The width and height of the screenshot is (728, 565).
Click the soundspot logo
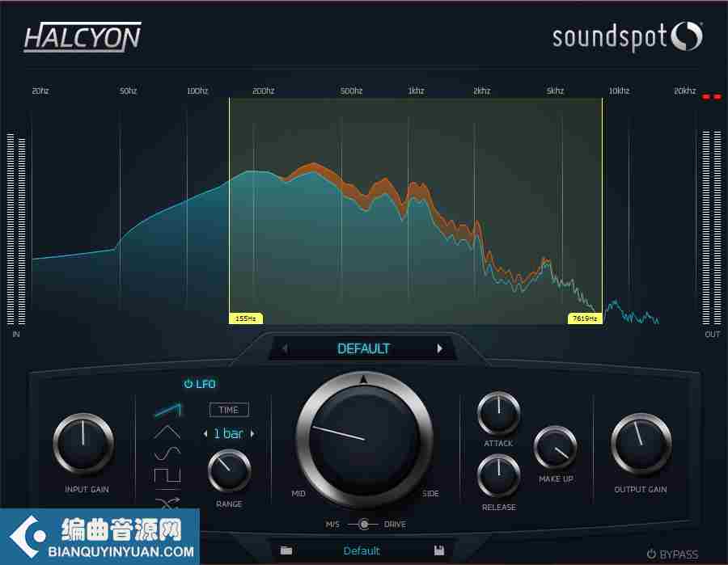coord(627,37)
